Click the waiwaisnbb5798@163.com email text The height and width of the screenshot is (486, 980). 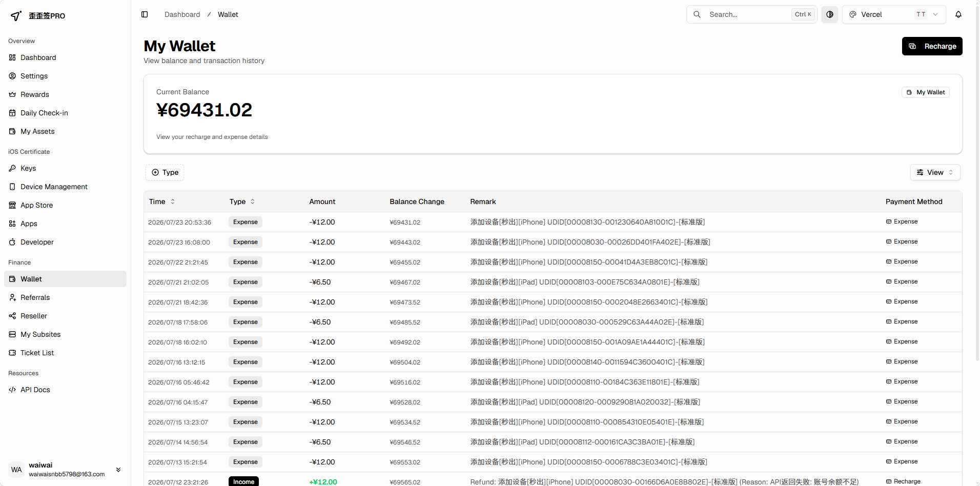click(67, 474)
